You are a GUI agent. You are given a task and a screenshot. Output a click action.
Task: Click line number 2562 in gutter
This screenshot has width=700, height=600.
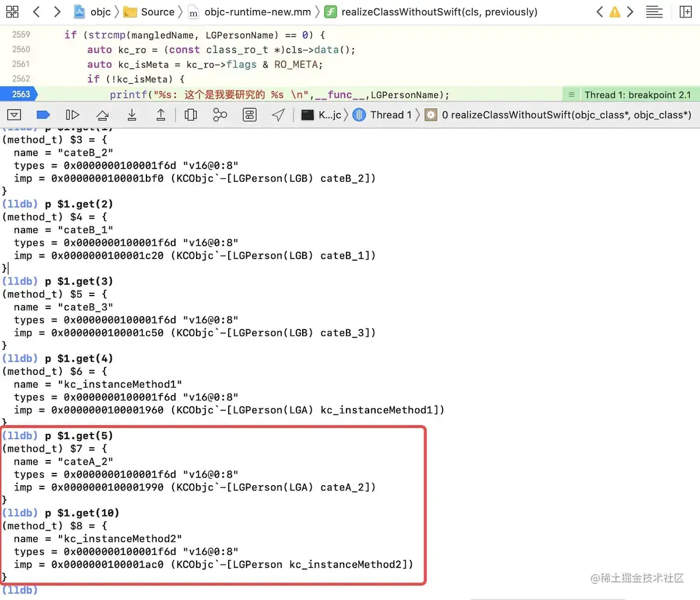click(21, 79)
